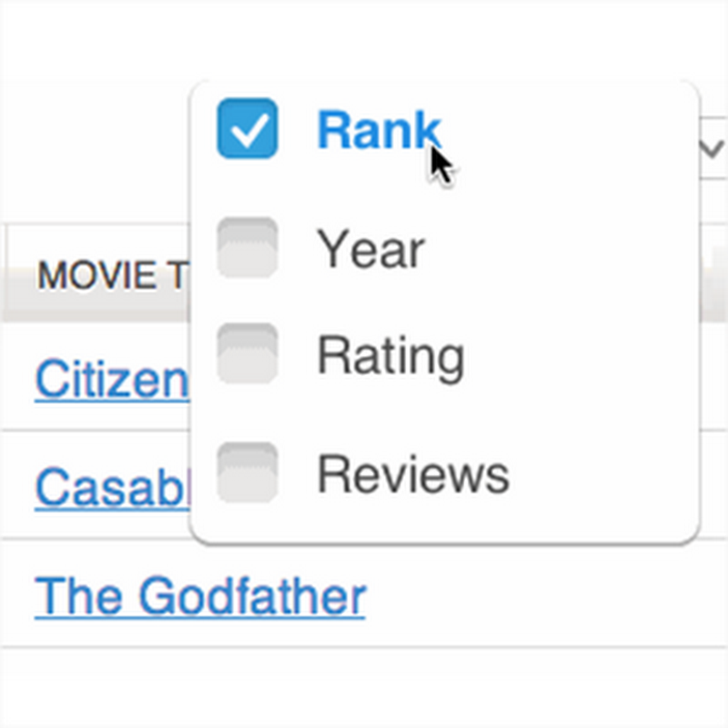Check the Reviews checkbox

pyautogui.click(x=247, y=472)
